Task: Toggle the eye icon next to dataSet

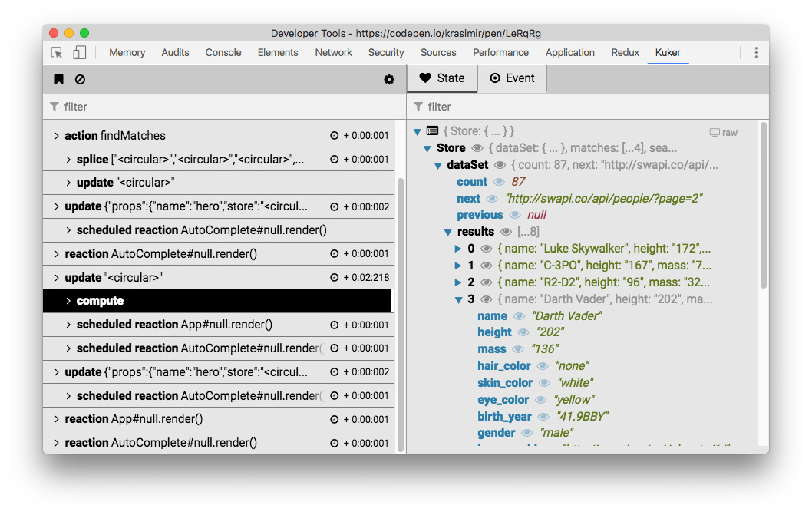Action: click(x=500, y=165)
